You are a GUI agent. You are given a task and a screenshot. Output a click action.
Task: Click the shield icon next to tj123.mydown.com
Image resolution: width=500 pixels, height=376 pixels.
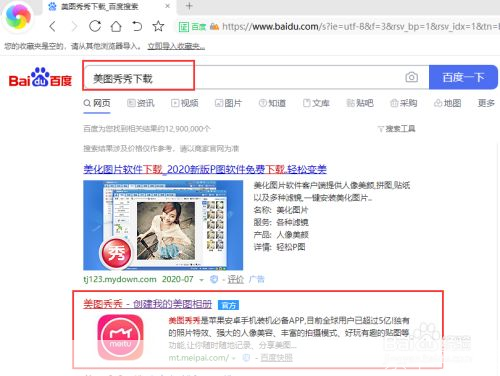pos(214,279)
